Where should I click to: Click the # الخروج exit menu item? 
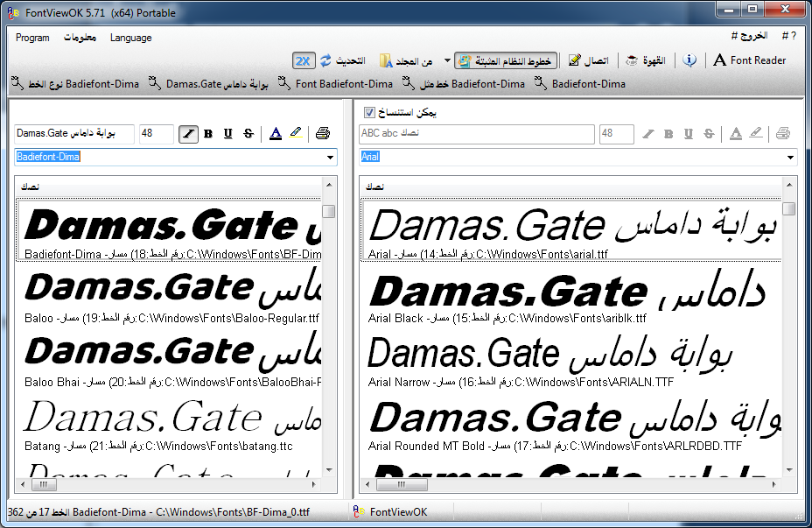coord(749,35)
